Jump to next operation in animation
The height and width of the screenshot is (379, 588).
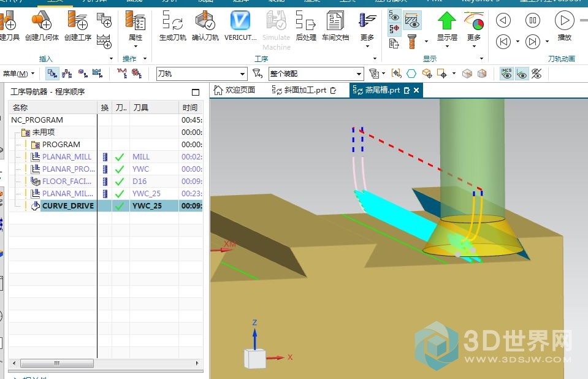click(533, 42)
